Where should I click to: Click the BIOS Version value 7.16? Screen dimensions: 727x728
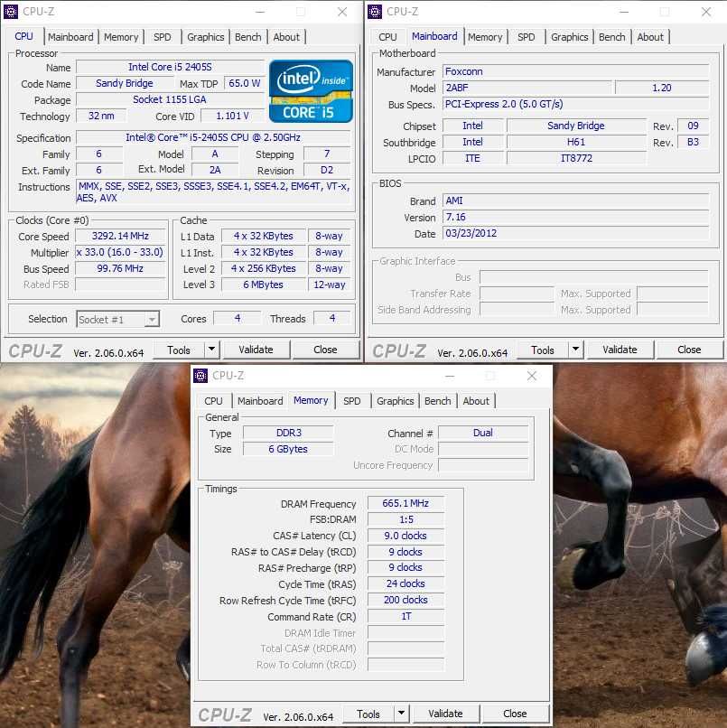tap(575, 217)
